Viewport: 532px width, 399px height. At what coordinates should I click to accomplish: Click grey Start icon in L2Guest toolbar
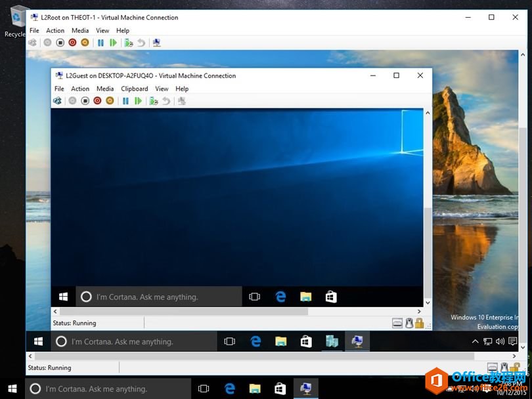[x=72, y=100]
